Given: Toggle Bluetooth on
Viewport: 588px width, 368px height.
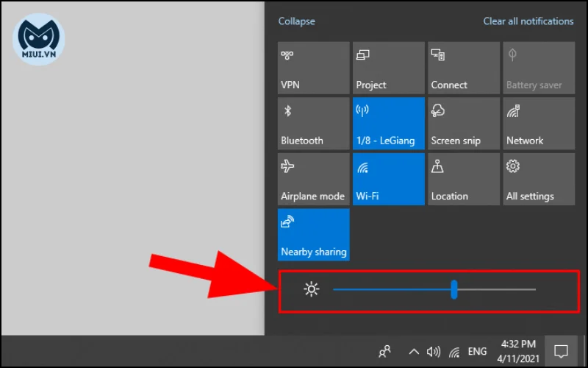Looking at the screenshot, I should point(314,124).
